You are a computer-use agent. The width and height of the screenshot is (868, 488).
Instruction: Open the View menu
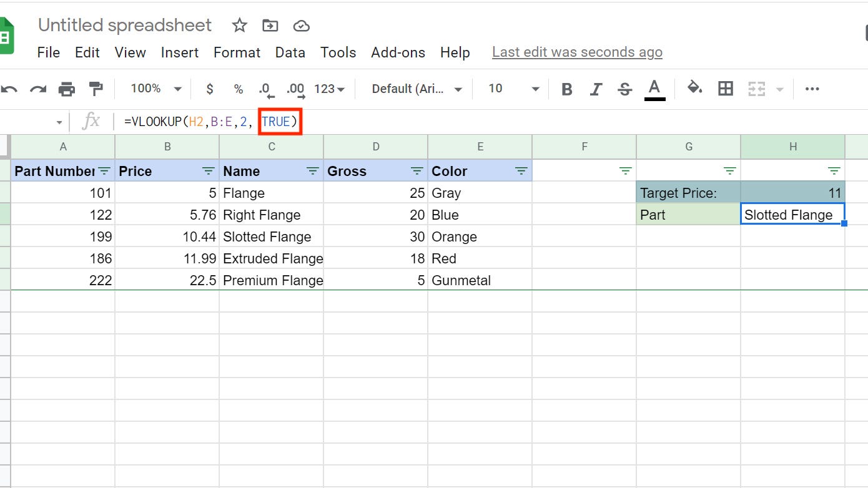coord(130,52)
